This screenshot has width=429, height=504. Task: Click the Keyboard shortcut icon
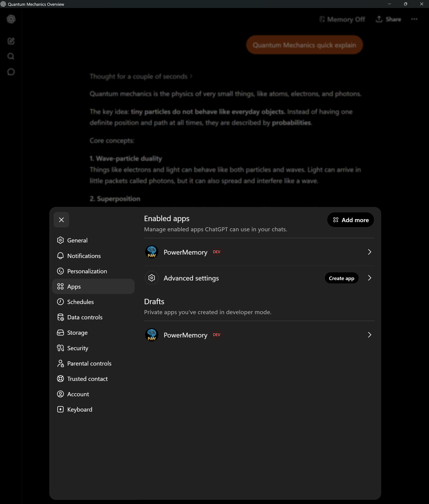(x=60, y=409)
